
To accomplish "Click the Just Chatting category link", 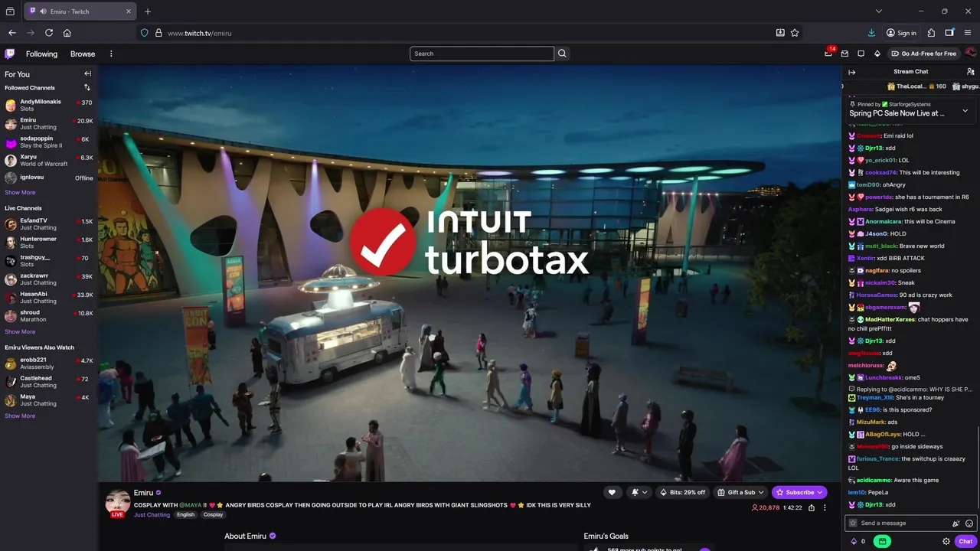I will click(x=152, y=515).
